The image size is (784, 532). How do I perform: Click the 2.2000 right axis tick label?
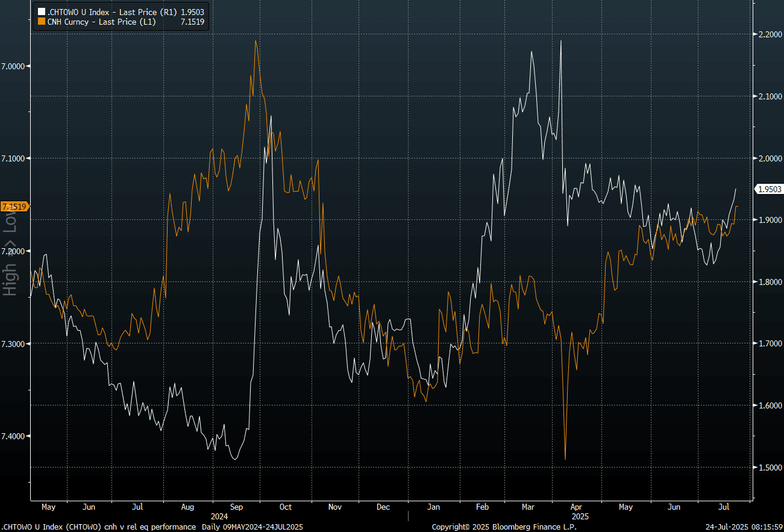tap(770, 34)
